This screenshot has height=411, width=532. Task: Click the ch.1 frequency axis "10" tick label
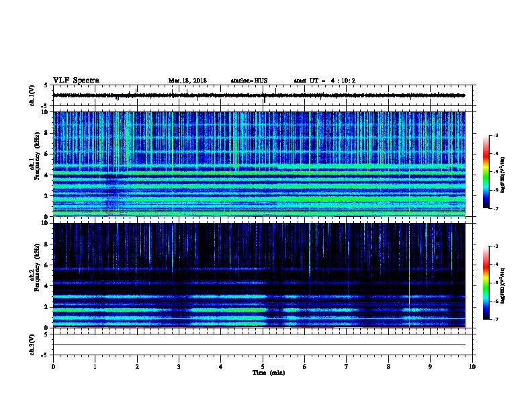[45, 112]
